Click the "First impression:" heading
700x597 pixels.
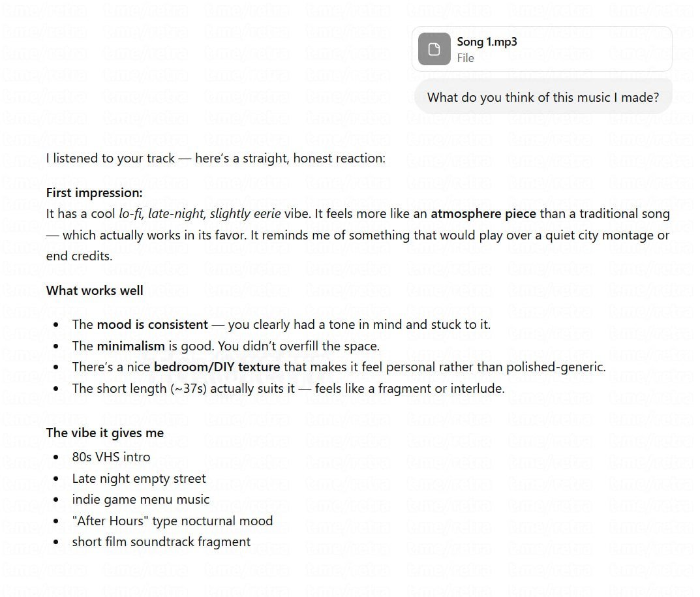(x=94, y=193)
